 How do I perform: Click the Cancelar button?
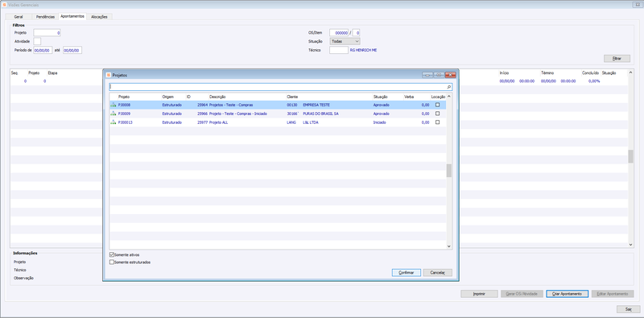(437, 272)
